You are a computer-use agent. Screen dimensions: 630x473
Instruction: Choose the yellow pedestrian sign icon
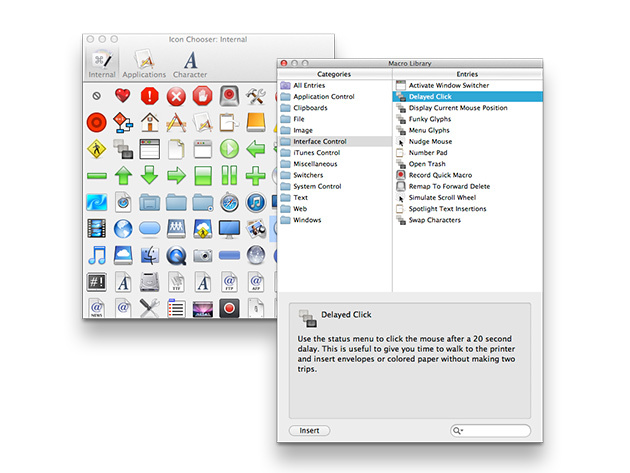tap(97, 150)
